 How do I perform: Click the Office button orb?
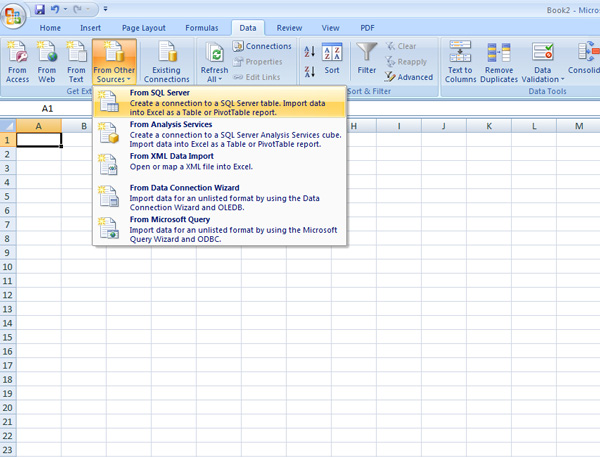pos(13,16)
